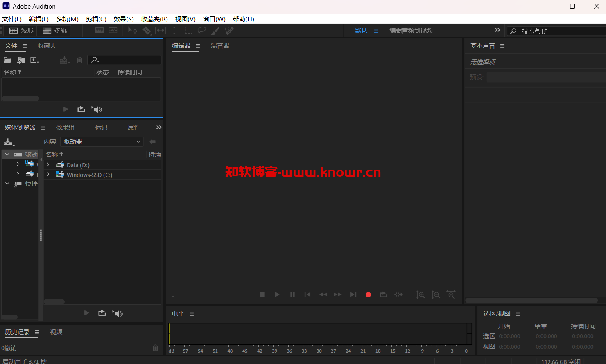
Task: Select the Slip tool in toolbar
Action: (x=161, y=31)
